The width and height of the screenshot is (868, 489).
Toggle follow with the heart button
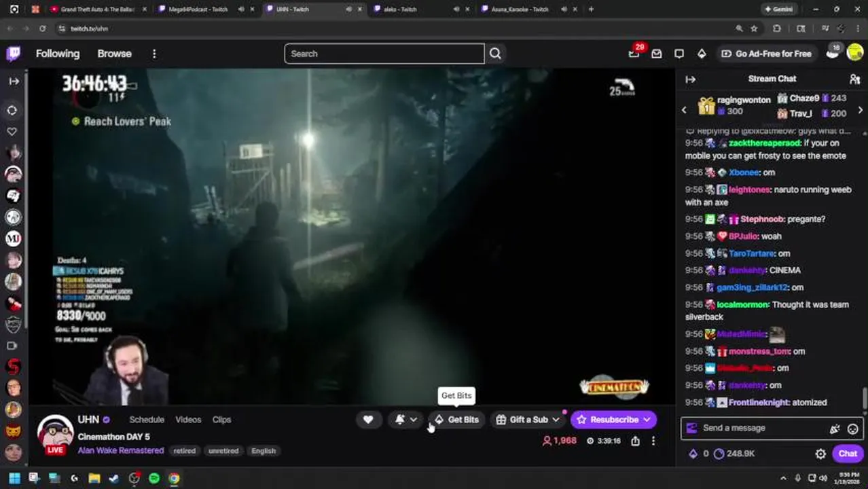click(368, 420)
